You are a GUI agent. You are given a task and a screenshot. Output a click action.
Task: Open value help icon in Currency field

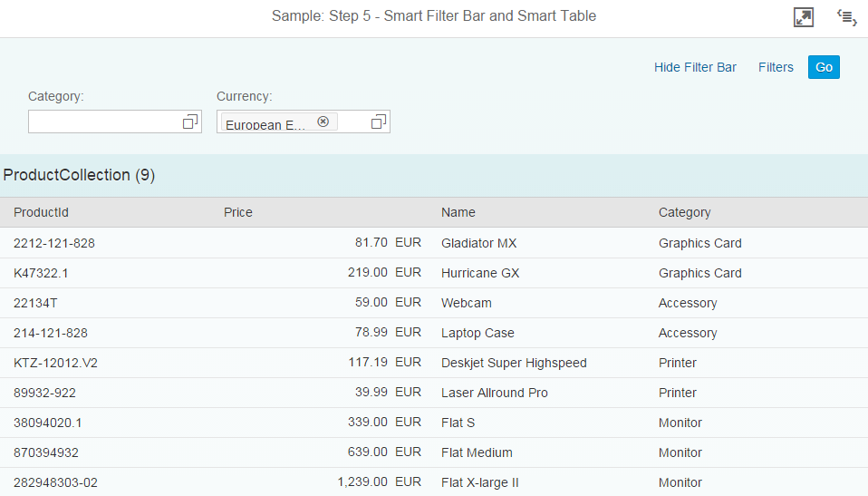pos(379,122)
